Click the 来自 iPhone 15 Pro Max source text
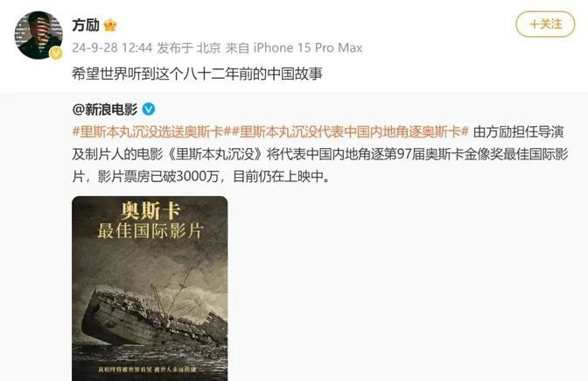 pyautogui.click(x=294, y=48)
